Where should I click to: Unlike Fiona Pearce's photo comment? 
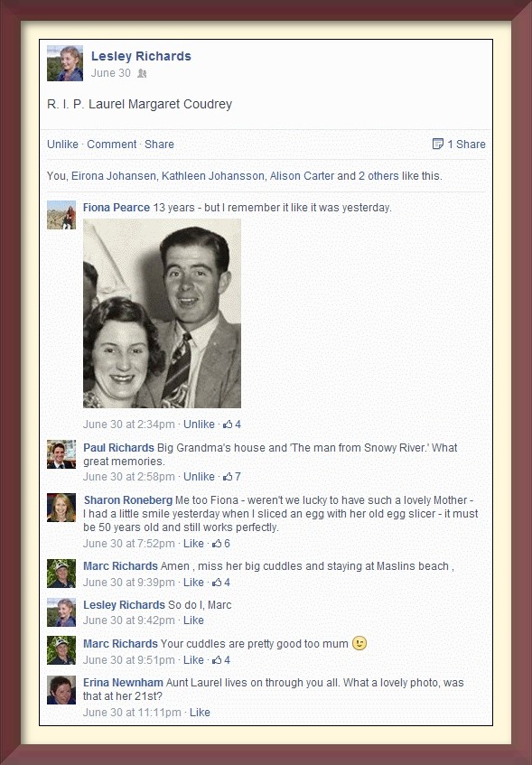pos(199,424)
